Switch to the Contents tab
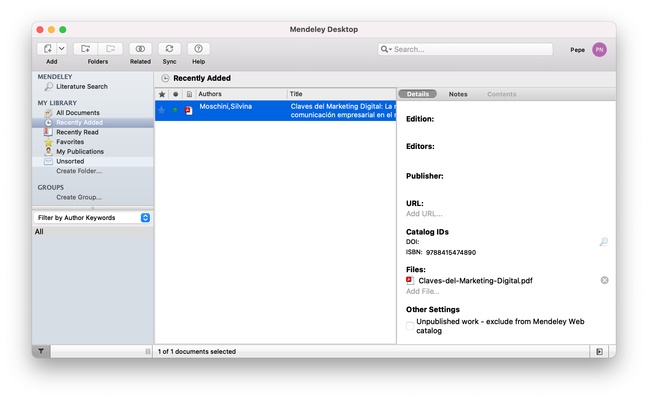The height and width of the screenshot is (400, 648). point(501,94)
